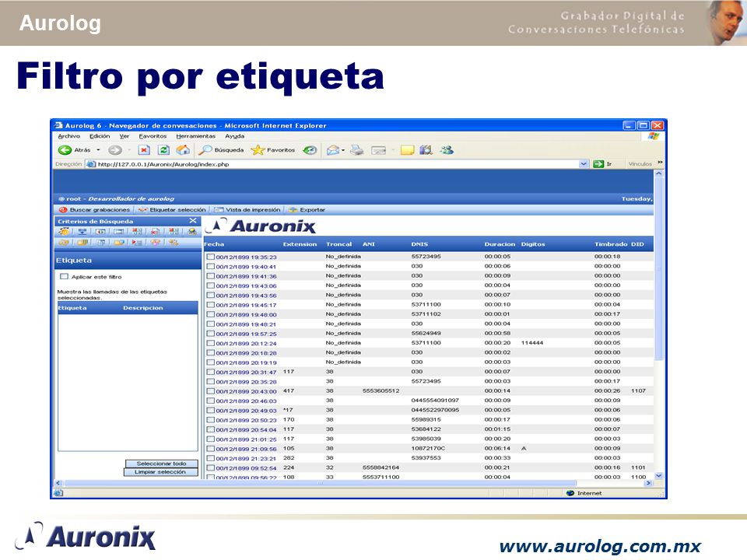Viewport: 747px width, 560px height.
Task: Click the ANI value 5553605512
Action: (381, 391)
